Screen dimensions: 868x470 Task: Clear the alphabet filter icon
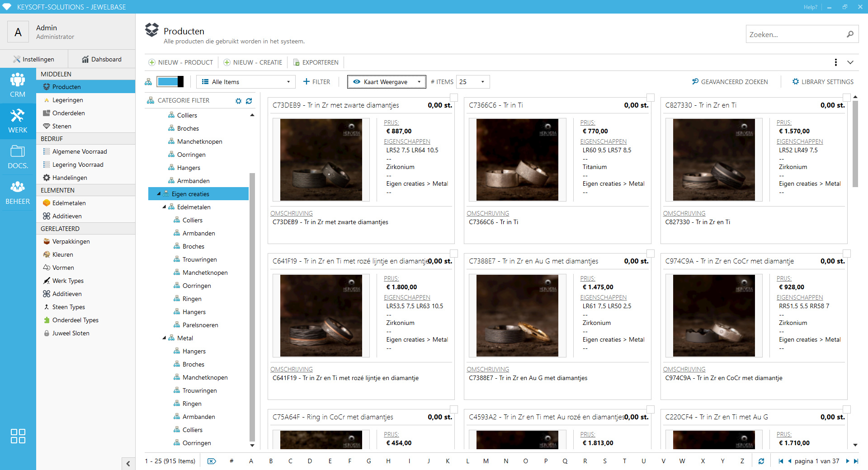[x=212, y=461]
